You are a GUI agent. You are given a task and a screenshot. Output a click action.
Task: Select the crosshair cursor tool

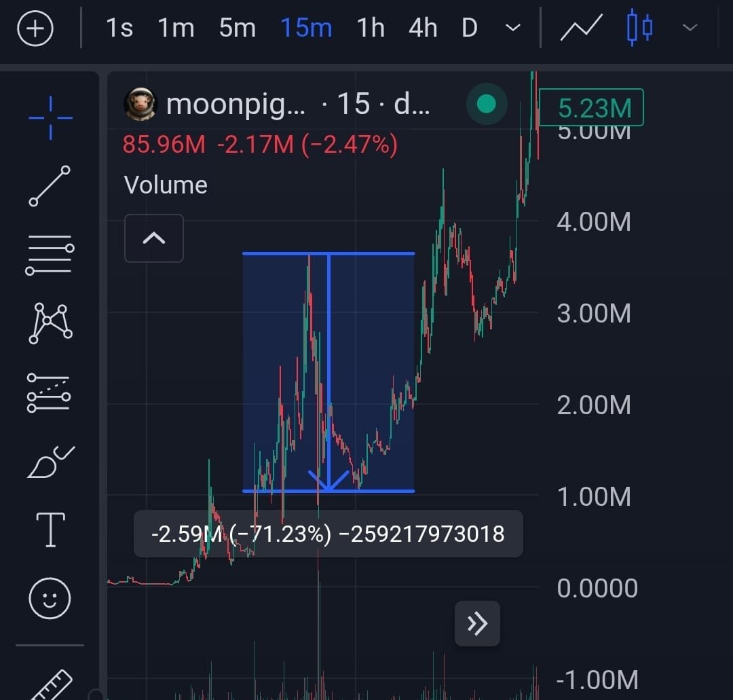[x=50, y=118]
